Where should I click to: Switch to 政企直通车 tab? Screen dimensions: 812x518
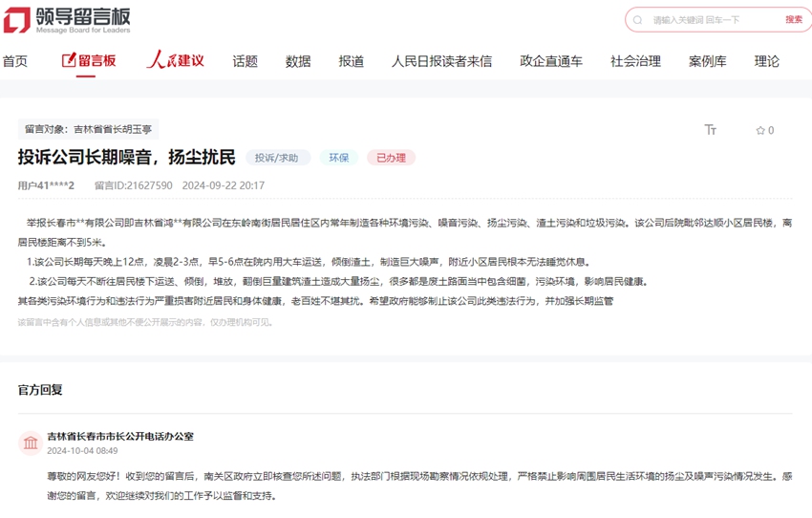(551, 61)
